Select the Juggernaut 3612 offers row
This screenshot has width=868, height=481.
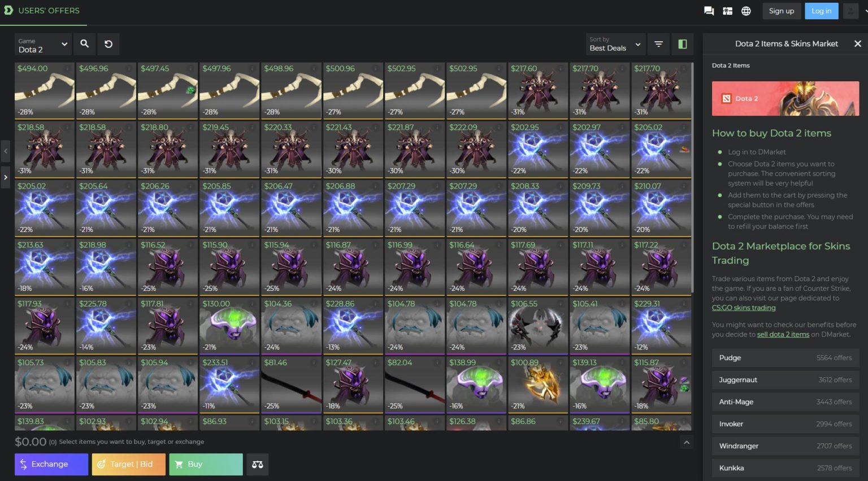click(x=785, y=380)
